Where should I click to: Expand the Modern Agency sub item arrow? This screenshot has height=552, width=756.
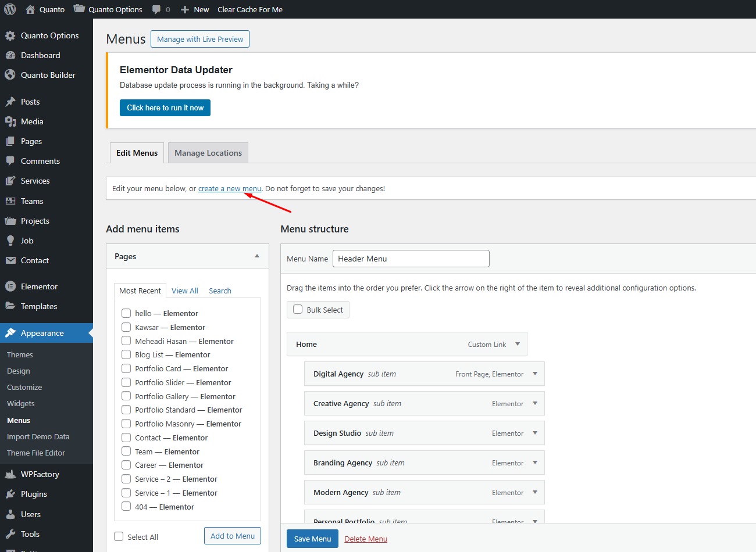[x=535, y=492]
